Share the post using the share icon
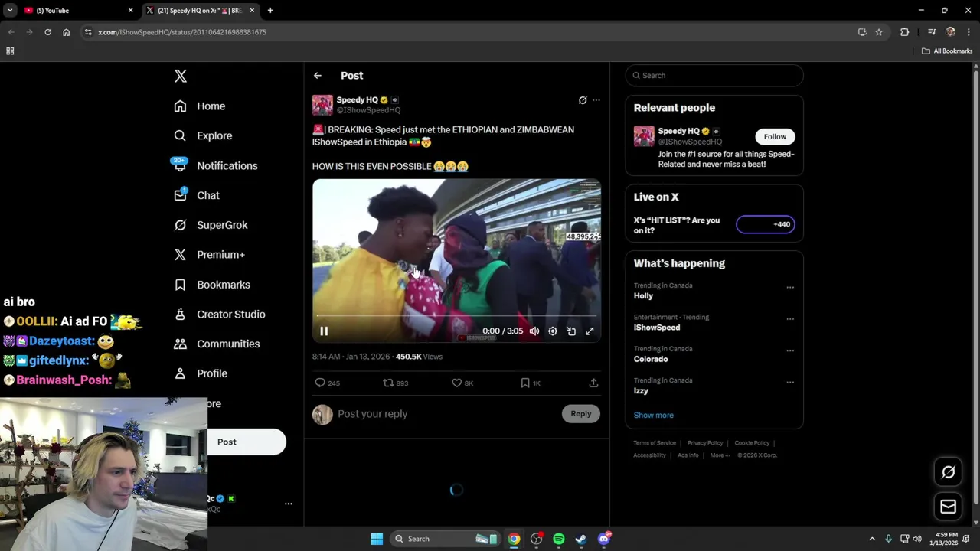Viewport: 980px width, 551px height. (x=593, y=383)
